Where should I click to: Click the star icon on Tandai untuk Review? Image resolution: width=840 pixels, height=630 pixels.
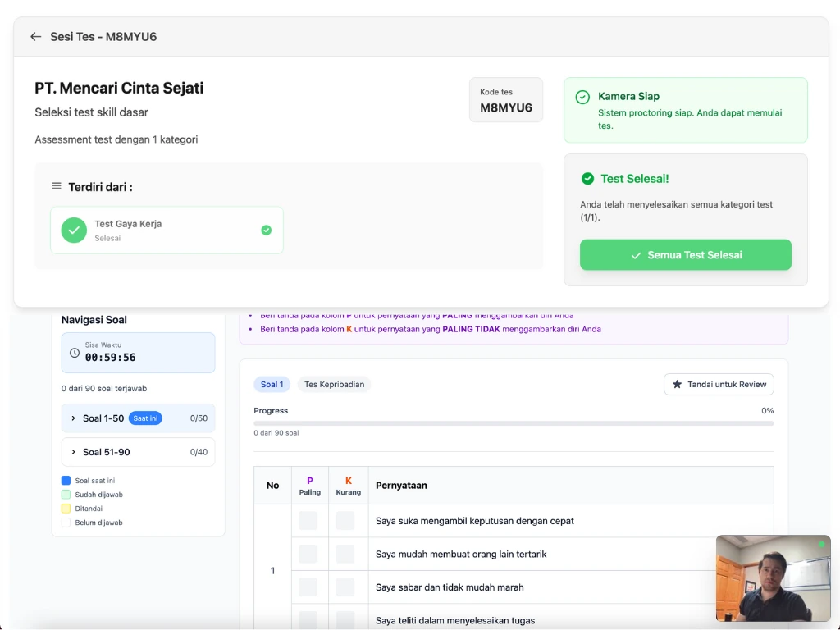(x=677, y=384)
